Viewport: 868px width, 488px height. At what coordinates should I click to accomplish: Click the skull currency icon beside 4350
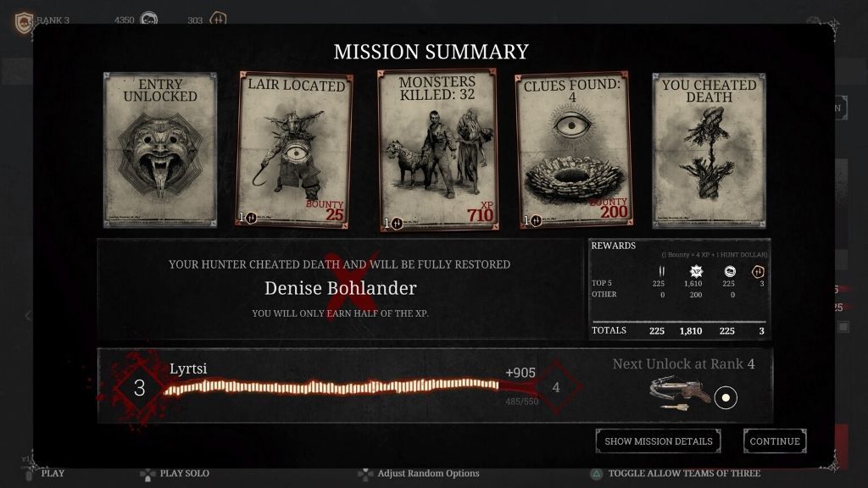(148, 20)
